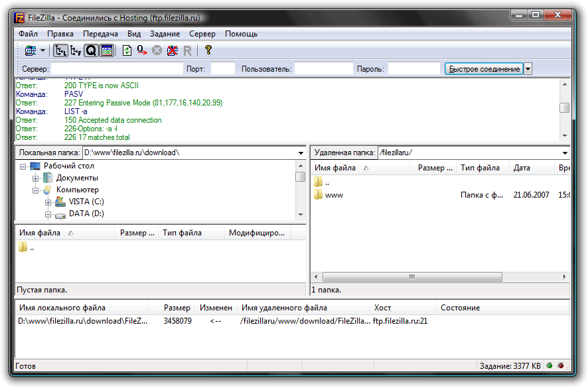Open the Site Manager dropdown arrow
This screenshot has width=588, height=388.
[x=43, y=50]
